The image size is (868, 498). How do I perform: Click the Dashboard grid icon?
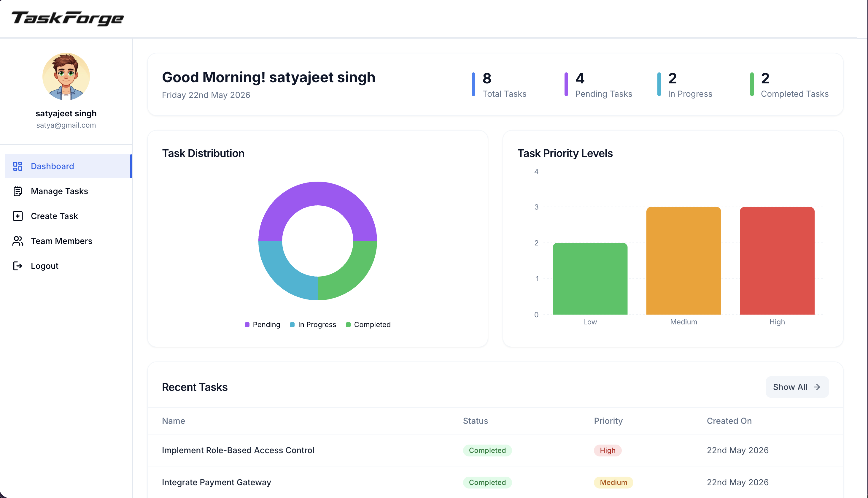coord(18,166)
